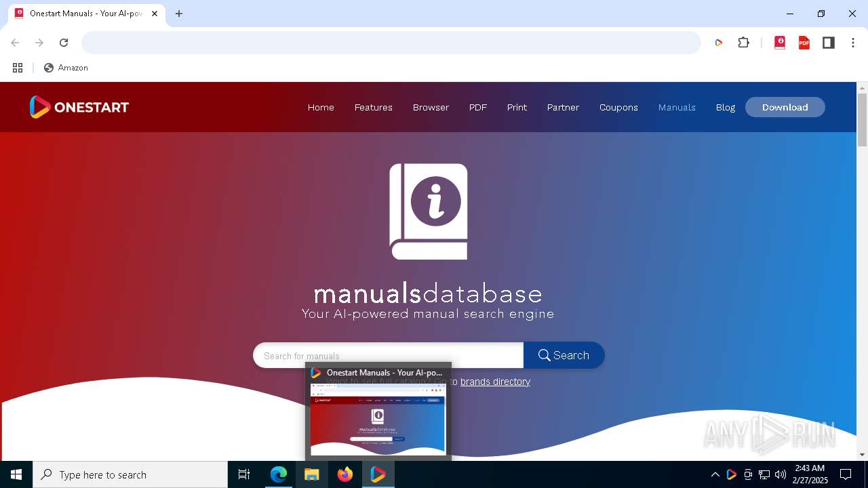868x488 pixels.
Task: Open a new browser tab
Action: [179, 14]
